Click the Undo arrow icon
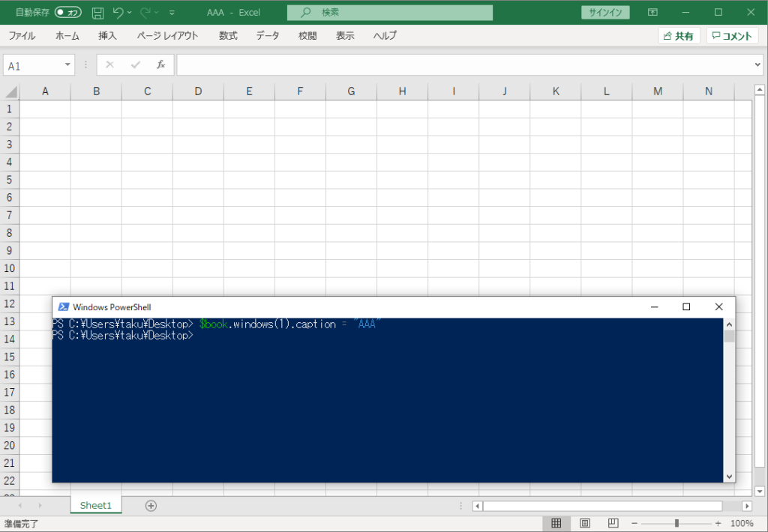This screenshot has height=532, width=768. (118, 13)
